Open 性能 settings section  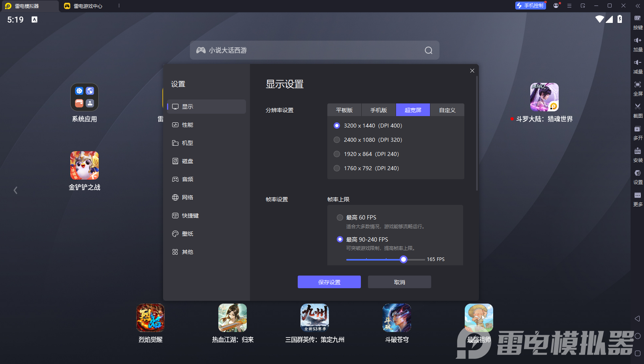(207, 125)
